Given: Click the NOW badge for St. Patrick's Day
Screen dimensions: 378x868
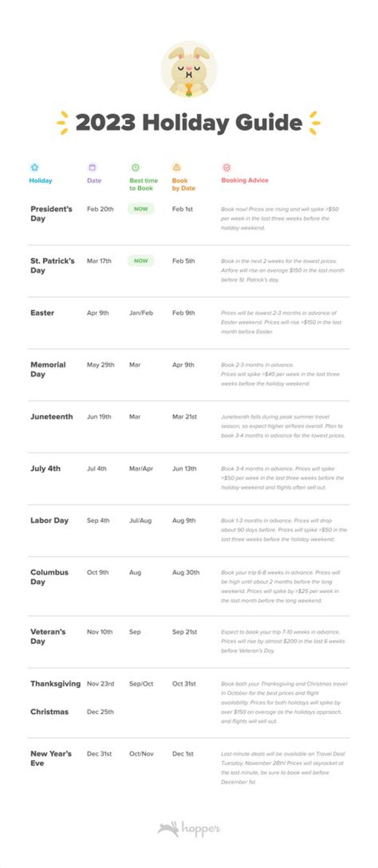Looking at the screenshot, I should pos(141,261).
